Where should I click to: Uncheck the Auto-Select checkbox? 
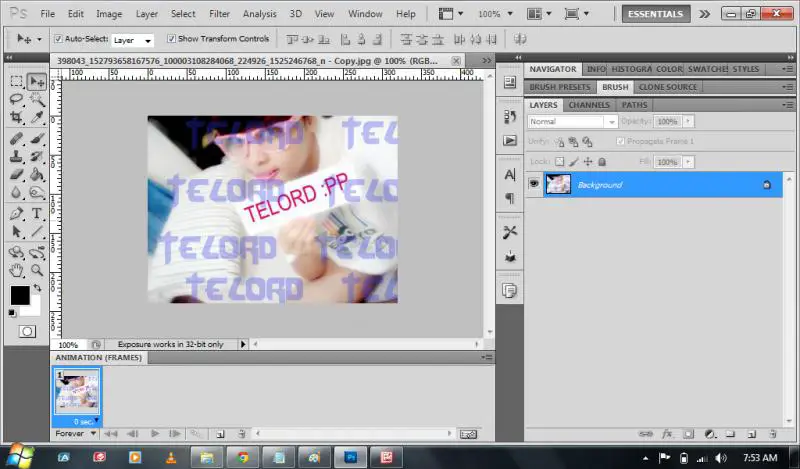click(58, 39)
